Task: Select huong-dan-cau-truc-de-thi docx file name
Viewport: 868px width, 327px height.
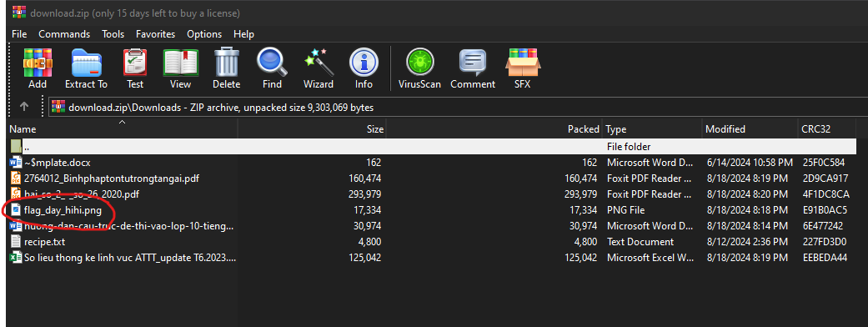Action: tap(129, 226)
